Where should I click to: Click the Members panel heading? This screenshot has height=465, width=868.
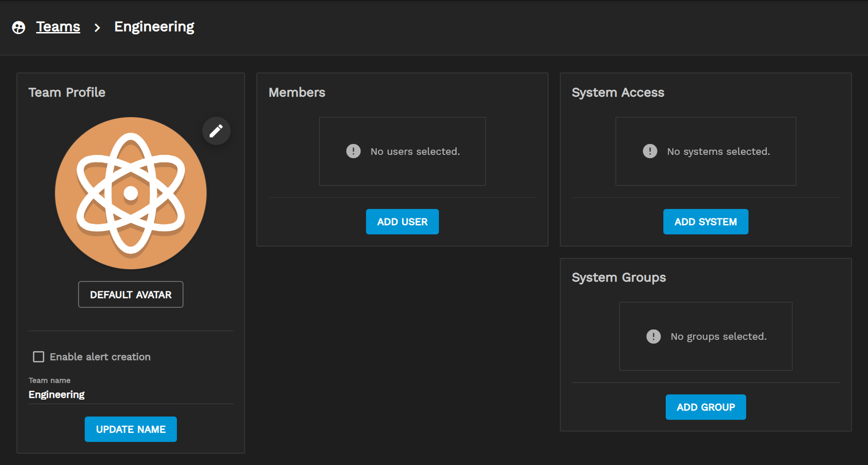click(297, 92)
